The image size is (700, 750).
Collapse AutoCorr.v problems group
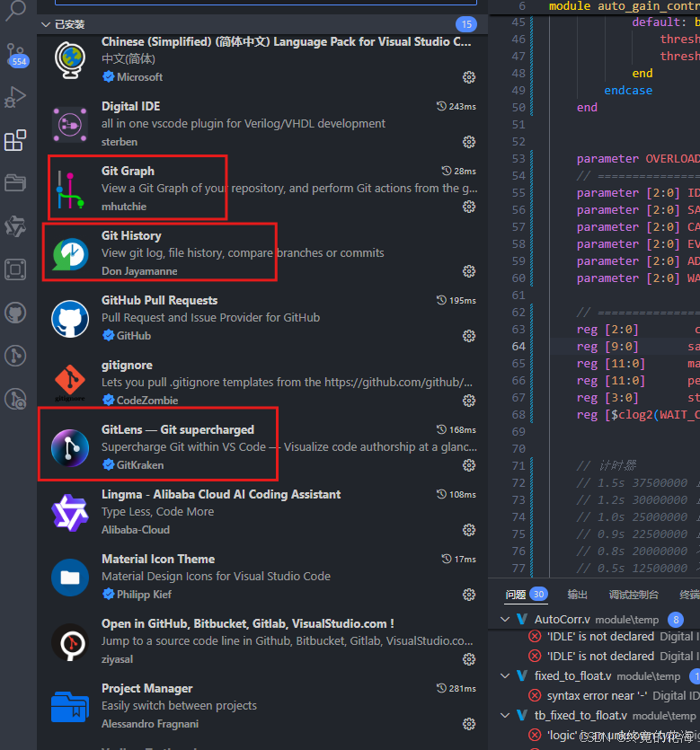tap(505, 620)
